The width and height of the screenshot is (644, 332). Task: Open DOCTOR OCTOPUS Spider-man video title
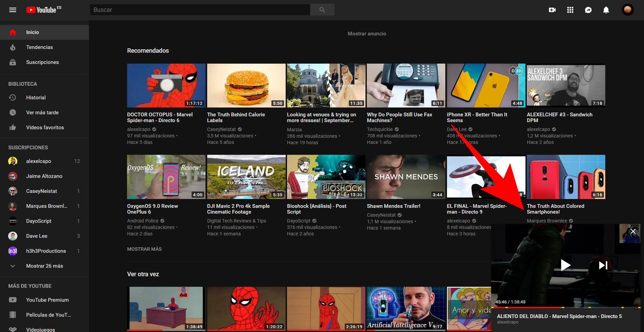click(x=160, y=117)
